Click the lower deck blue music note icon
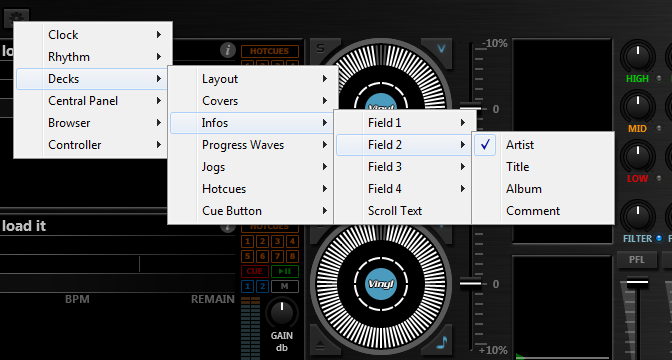This screenshot has width=672, height=360. (442, 342)
